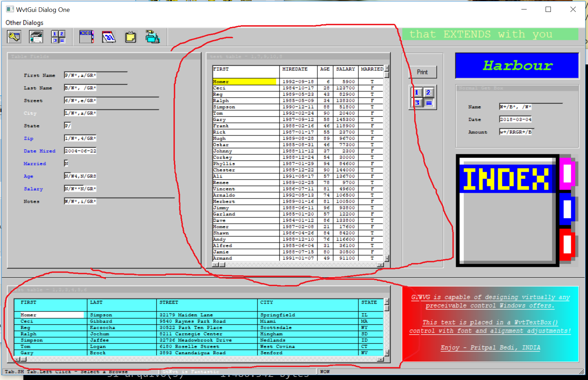This screenshot has width=588, height=380.
Task: Click the 'Enjoy - Pritpal Bedi, INDIA' text
Action: (x=490, y=347)
